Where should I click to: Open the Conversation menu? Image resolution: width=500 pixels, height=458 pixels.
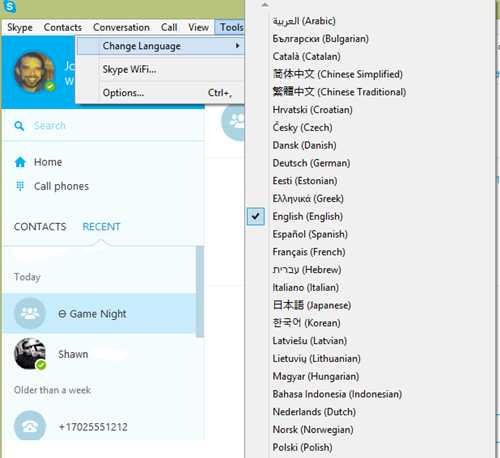[121, 27]
